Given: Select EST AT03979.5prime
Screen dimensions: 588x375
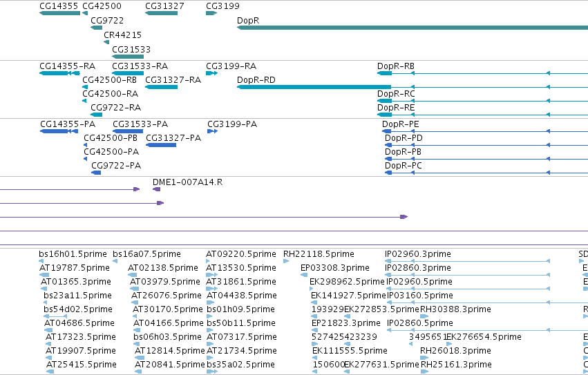Looking at the screenshot, I should (134, 289).
